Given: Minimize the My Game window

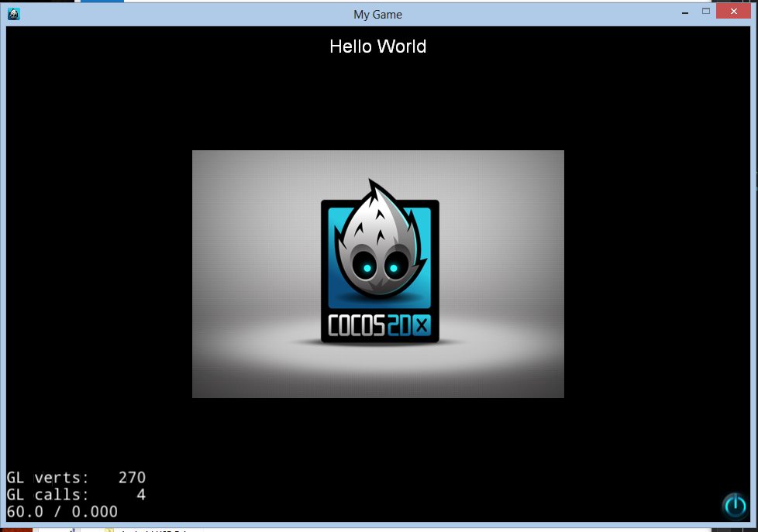Looking at the screenshot, I should coord(684,12).
